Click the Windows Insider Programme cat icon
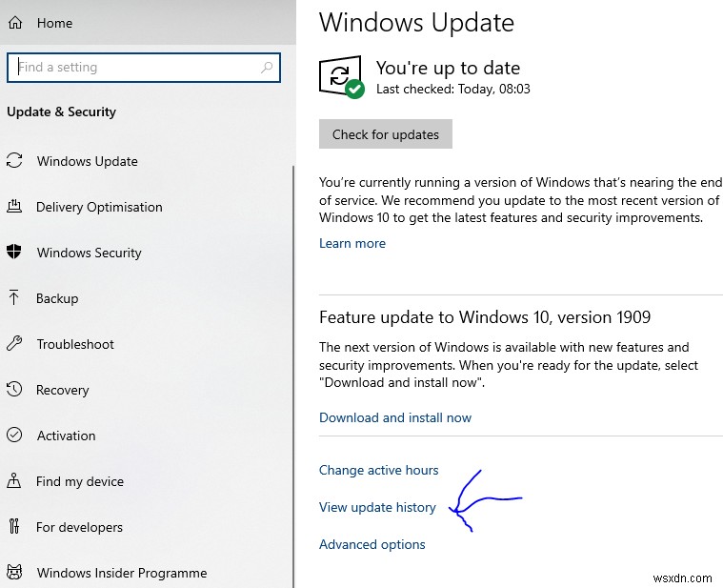 pyautogui.click(x=14, y=573)
